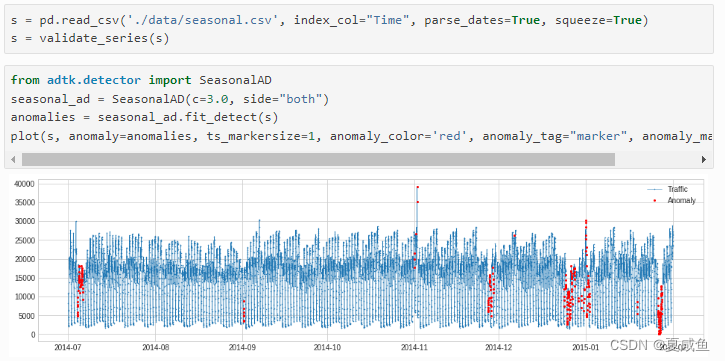Click the horizontal scrollbar right arrow
The width and height of the screenshot is (725, 361).
pyautogui.click(x=704, y=159)
